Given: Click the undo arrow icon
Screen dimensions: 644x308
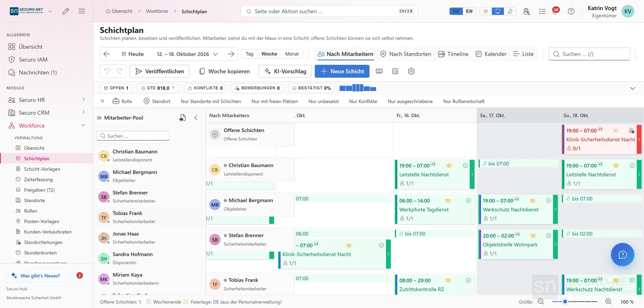Looking at the screenshot, I should (107, 71).
